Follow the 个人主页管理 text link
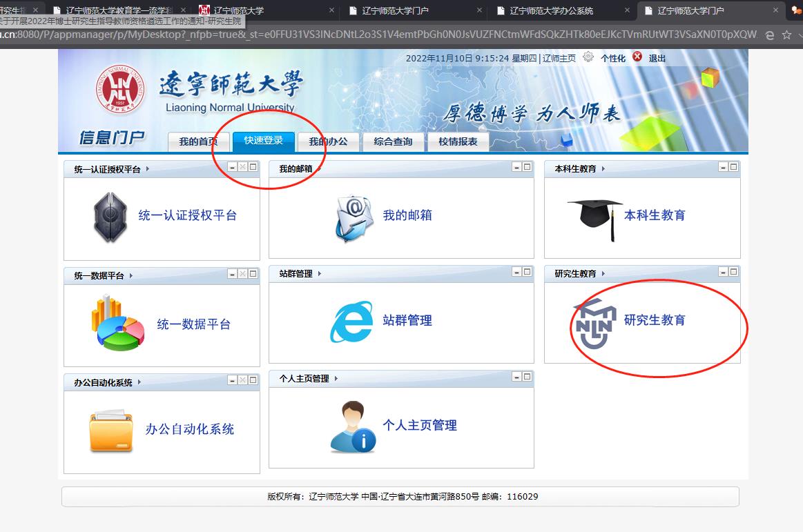This screenshot has height=532, width=803. click(x=420, y=425)
